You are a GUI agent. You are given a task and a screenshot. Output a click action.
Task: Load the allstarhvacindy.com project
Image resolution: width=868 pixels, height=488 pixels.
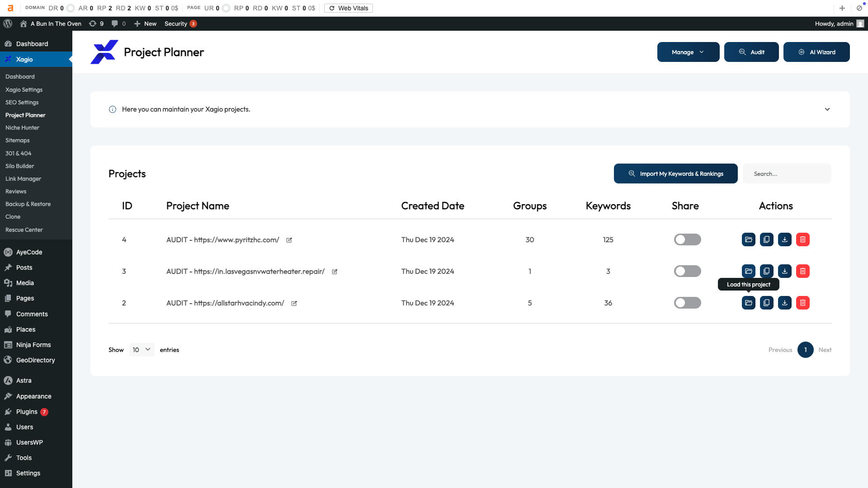(x=749, y=303)
